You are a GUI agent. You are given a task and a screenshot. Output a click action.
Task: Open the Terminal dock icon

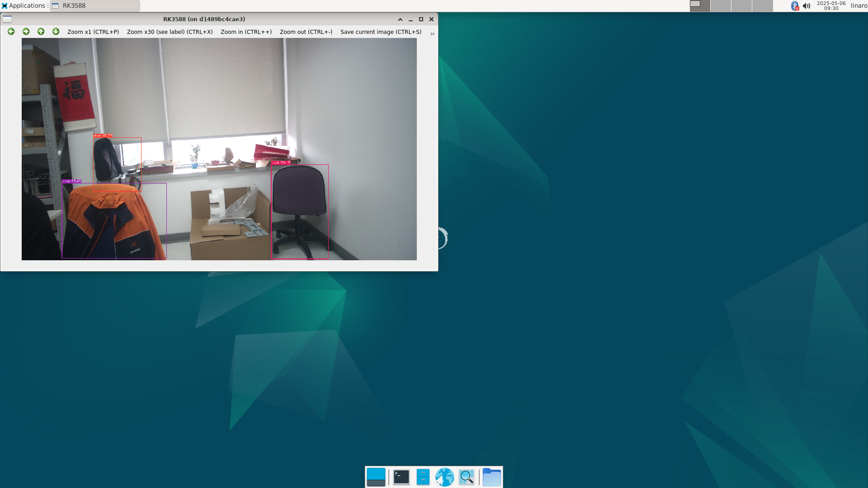(x=401, y=477)
